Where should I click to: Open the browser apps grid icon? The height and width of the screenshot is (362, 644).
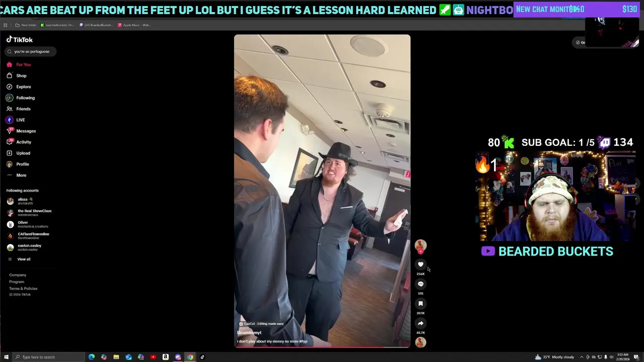pyautogui.click(x=6, y=25)
